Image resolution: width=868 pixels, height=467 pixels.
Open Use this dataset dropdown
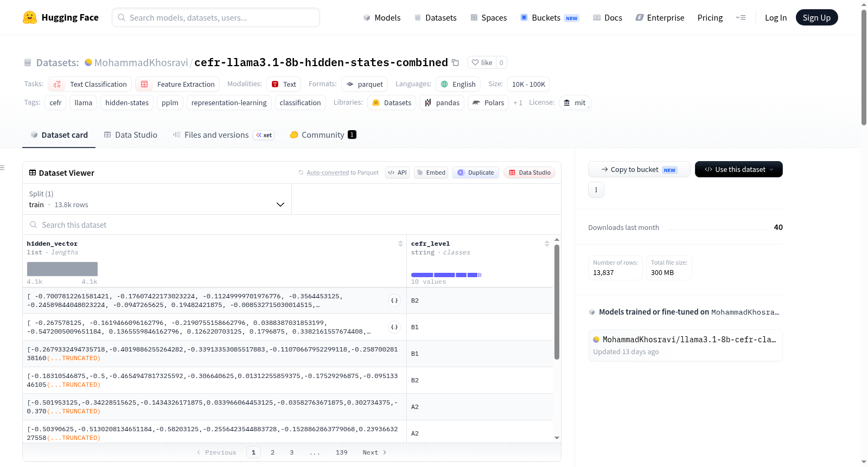click(739, 169)
